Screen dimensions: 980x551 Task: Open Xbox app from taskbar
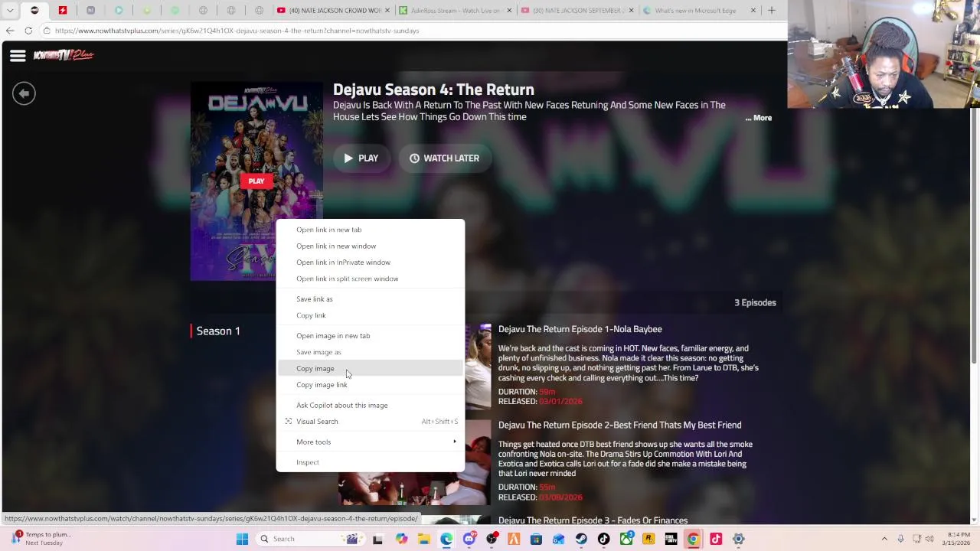click(626, 539)
